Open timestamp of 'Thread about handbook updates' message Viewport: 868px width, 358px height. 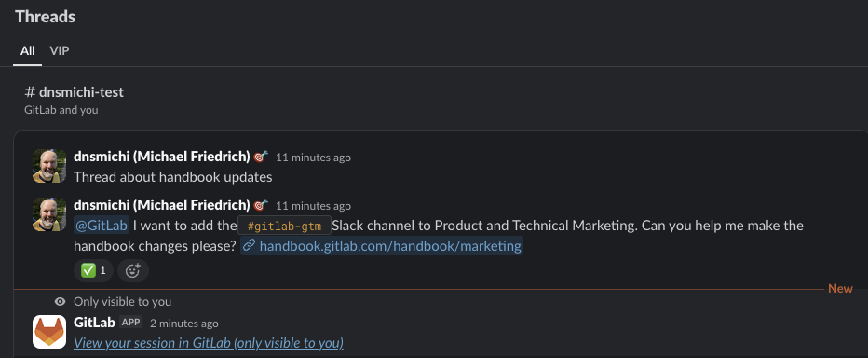click(313, 158)
